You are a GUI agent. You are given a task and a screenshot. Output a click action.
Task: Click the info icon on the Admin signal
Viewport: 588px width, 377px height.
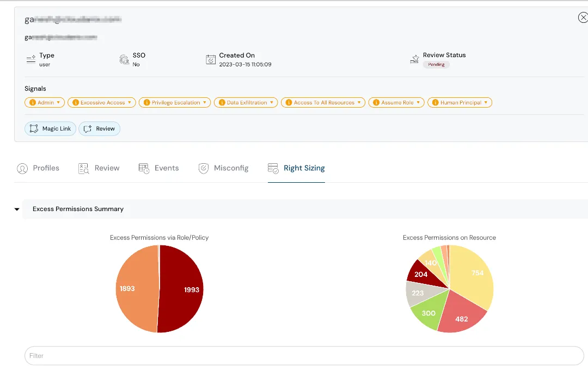(x=32, y=102)
